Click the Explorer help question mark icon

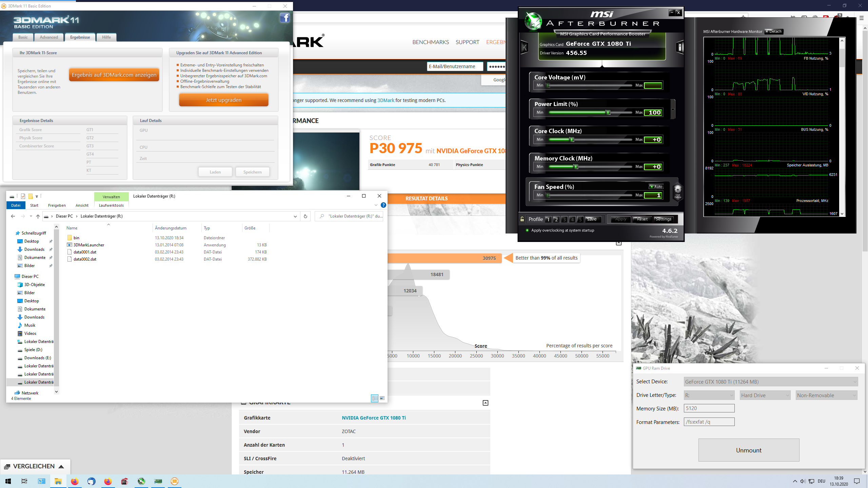click(x=383, y=205)
